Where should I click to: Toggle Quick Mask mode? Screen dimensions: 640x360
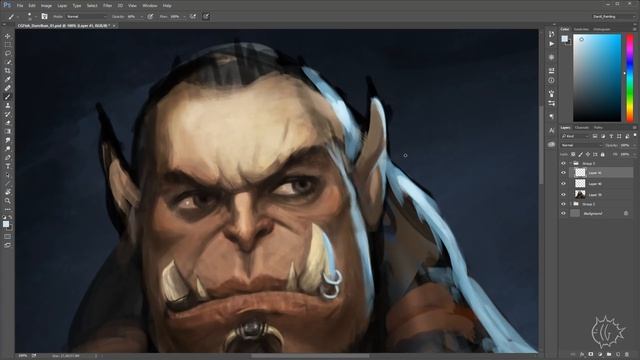[8, 237]
